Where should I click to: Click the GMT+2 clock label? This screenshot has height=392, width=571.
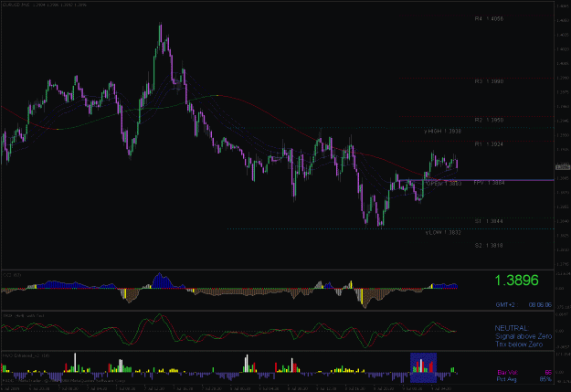click(x=505, y=305)
